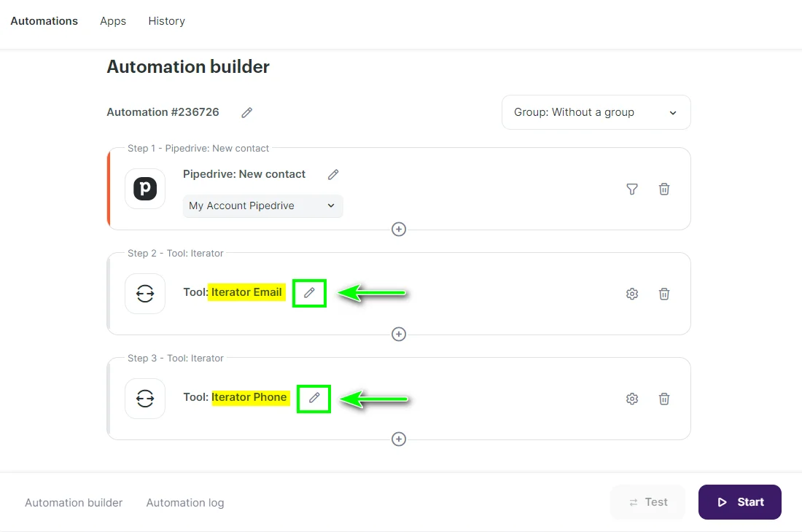Add a step after Iterator Phone

pos(399,439)
